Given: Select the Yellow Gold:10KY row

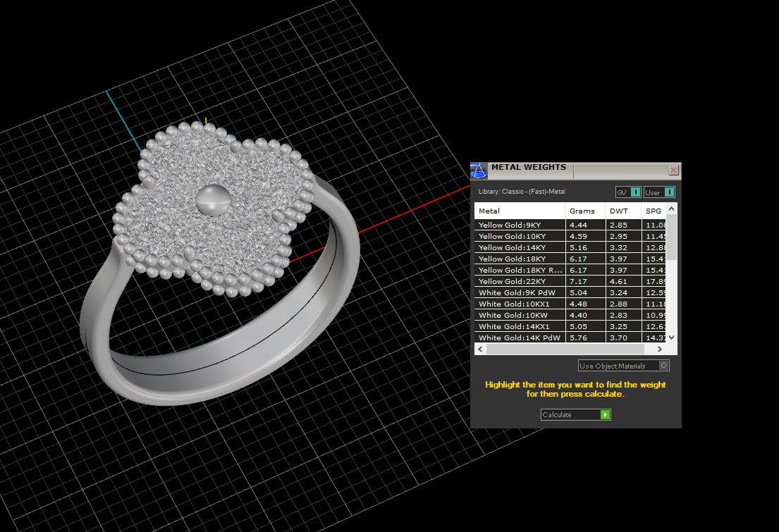Looking at the screenshot, I should [570, 237].
